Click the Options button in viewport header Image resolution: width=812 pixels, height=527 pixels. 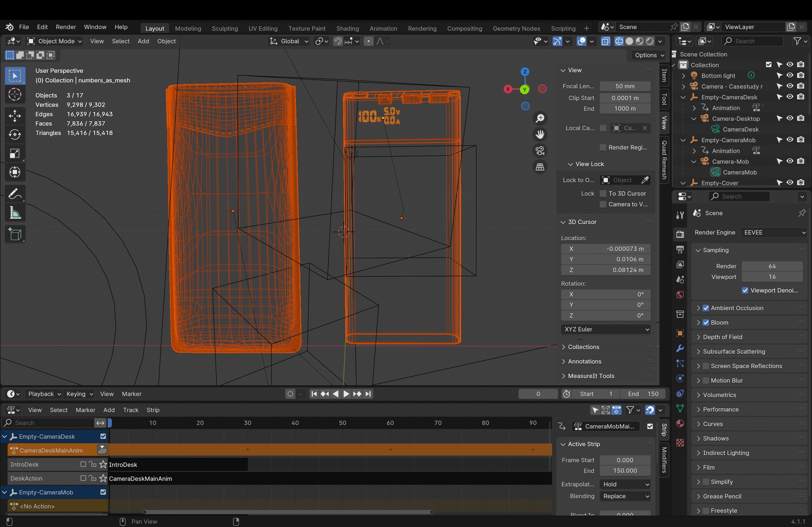649,55
